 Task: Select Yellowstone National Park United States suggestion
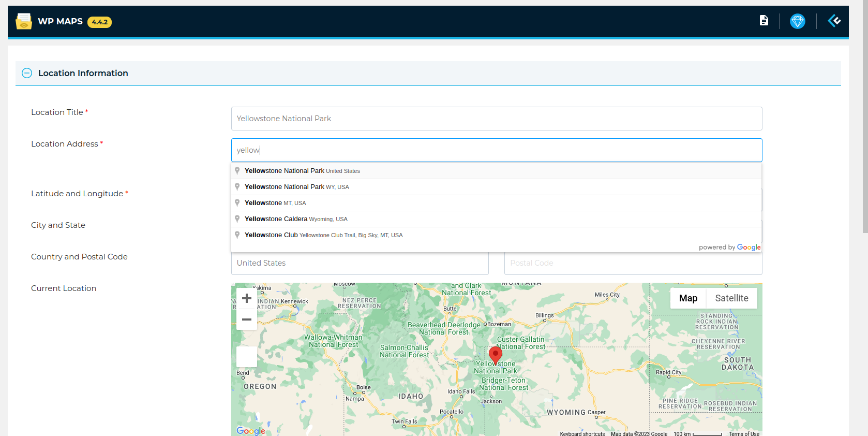click(x=497, y=171)
